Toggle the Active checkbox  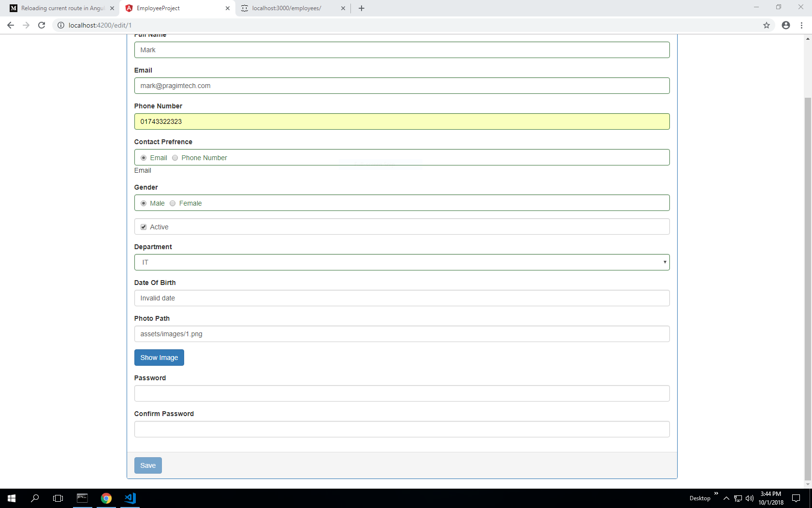click(x=144, y=227)
